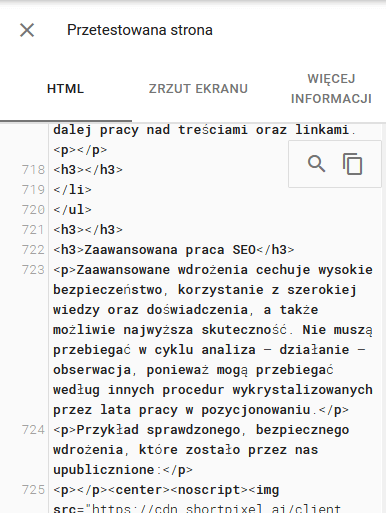Select line number 719

tap(33, 190)
